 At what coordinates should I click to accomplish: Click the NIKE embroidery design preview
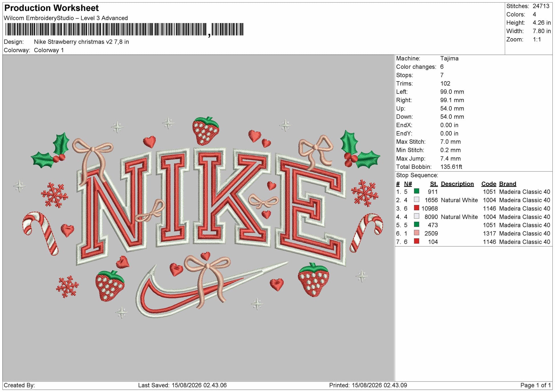coord(198,218)
